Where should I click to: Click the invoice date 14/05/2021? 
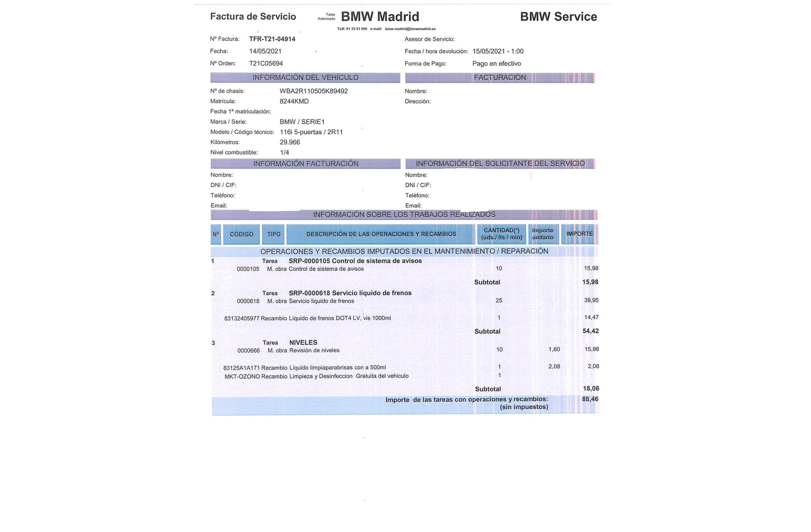point(265,51)
